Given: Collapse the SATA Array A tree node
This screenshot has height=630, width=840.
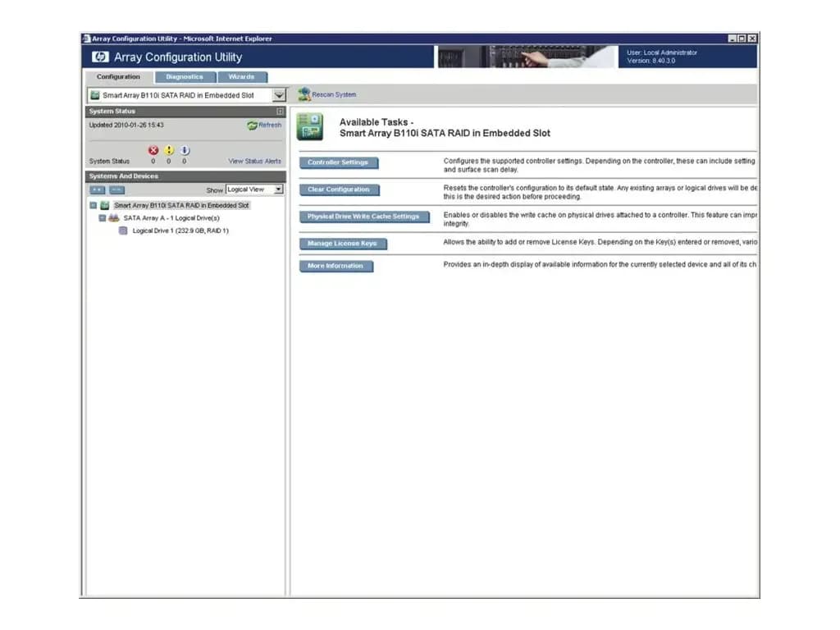Looking at the screenshot, I should (103, 218).
